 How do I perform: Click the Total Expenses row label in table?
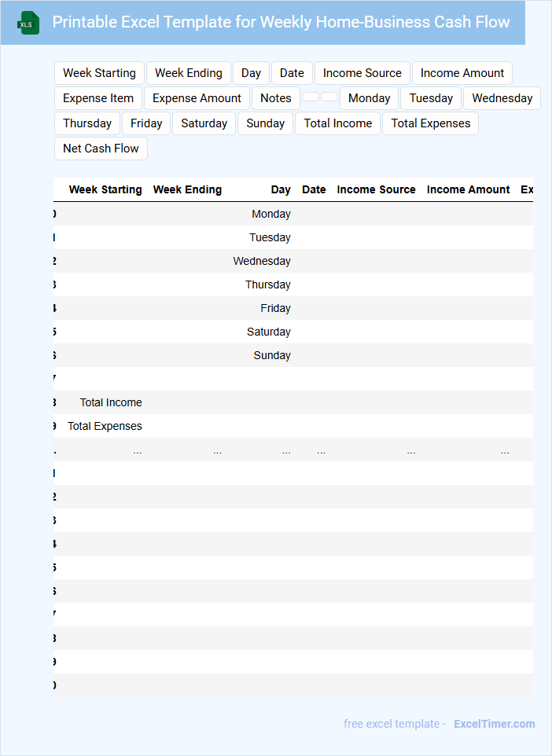[105, 426]
